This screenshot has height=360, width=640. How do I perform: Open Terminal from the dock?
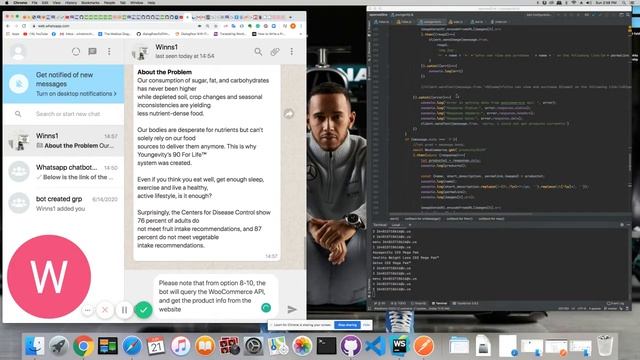point(327,346)
